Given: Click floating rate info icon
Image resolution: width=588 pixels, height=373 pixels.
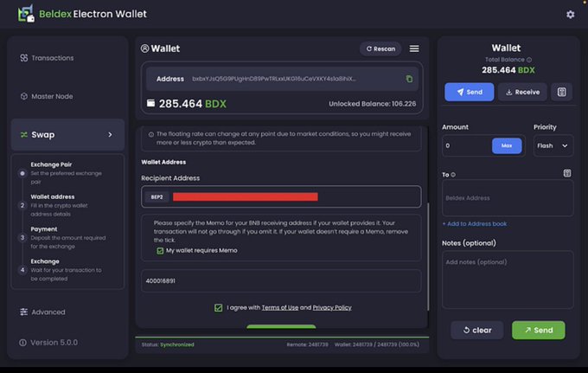Looking at the screenshot, I should 151,134.
